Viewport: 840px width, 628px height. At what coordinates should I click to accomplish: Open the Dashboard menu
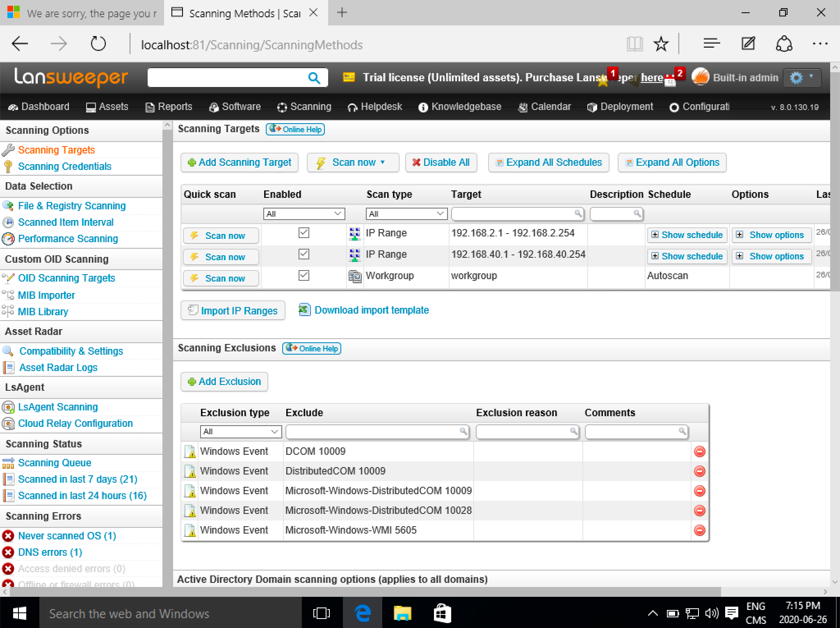pos(39,107)
